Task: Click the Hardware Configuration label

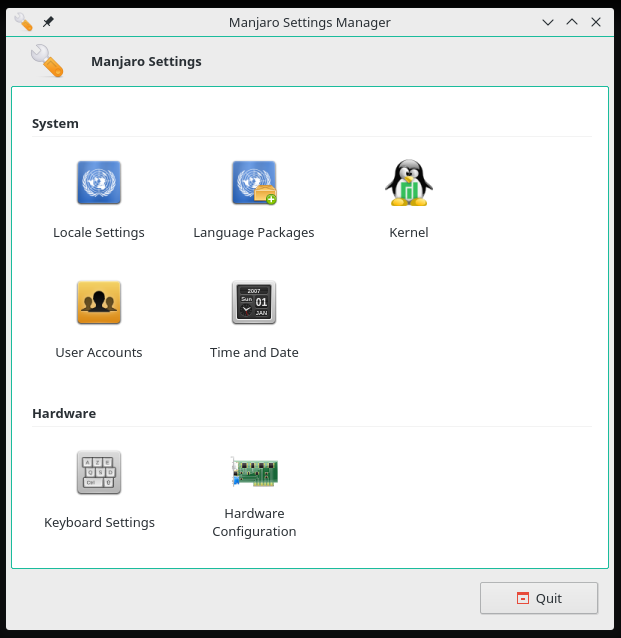Action: 254,522
